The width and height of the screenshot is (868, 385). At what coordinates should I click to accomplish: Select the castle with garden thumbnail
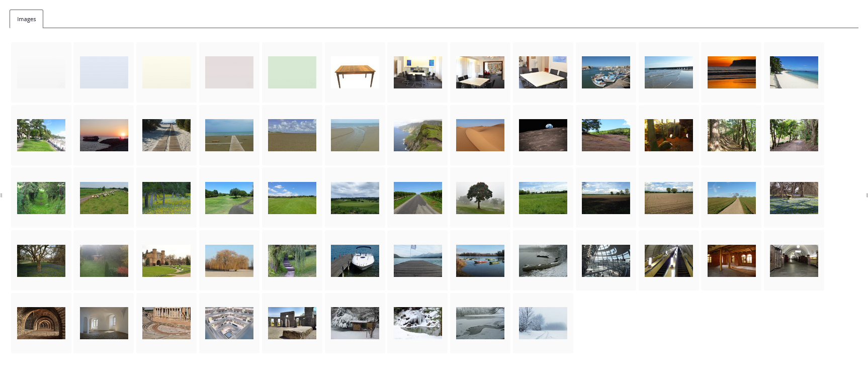click(166, 261)
